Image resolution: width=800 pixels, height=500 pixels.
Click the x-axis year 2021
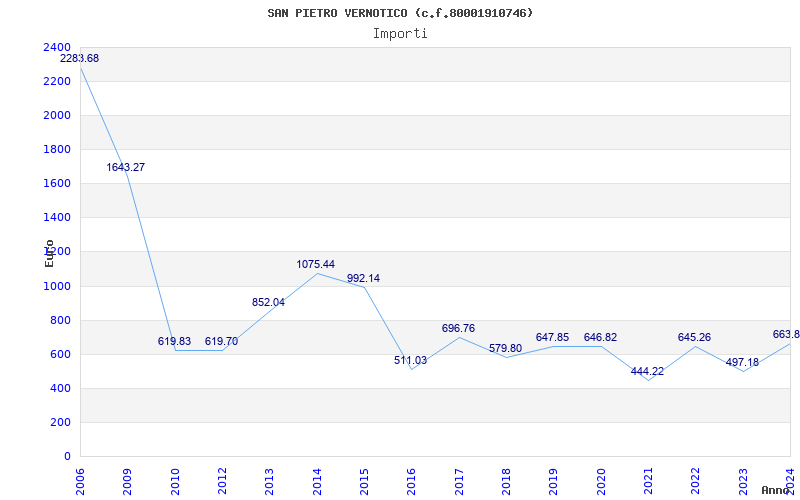coord(648,482)
